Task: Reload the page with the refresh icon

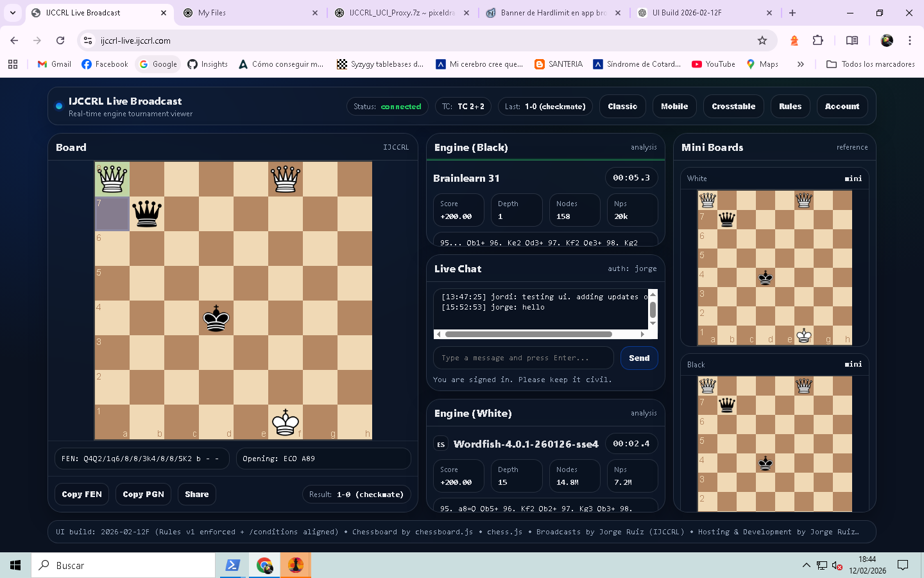Action: 60,40
